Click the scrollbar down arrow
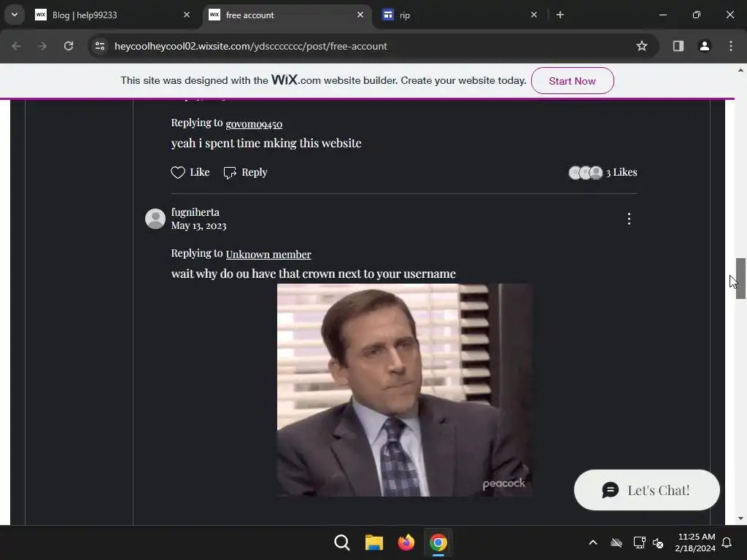The height and width of the screenshot is (560, 747). 740,518
